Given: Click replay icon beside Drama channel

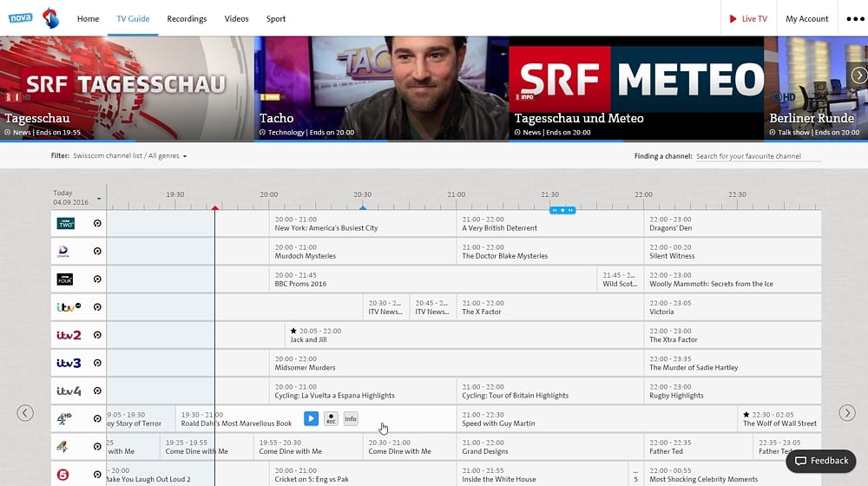Looking at the screenshot, I should [97, 252].
